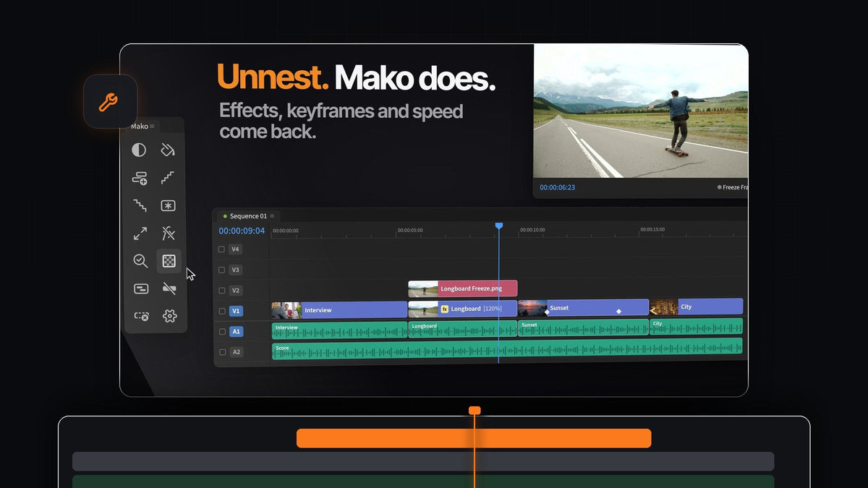Click the Freeze Frame label under preview

pos(732,187)
